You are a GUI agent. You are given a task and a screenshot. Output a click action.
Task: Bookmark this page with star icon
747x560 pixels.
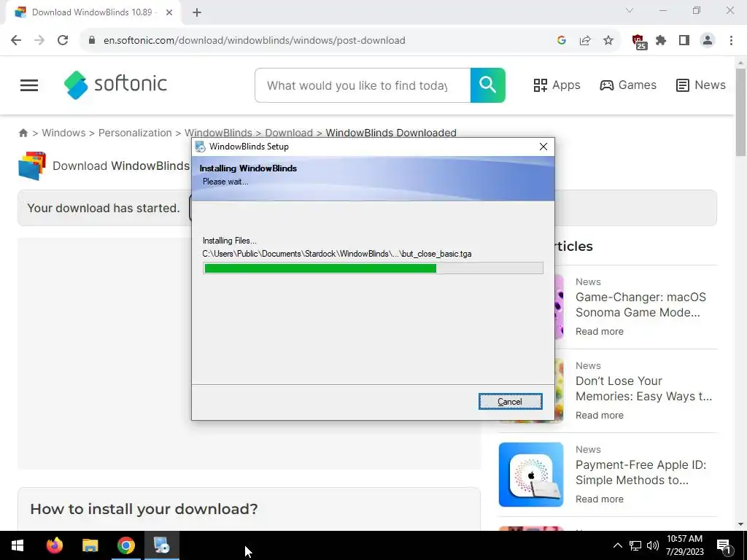[x=608, y=41]
